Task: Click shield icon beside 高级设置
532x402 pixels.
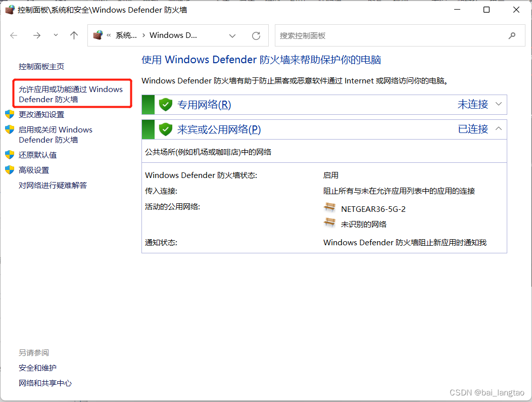Action: tap(10, 170)
